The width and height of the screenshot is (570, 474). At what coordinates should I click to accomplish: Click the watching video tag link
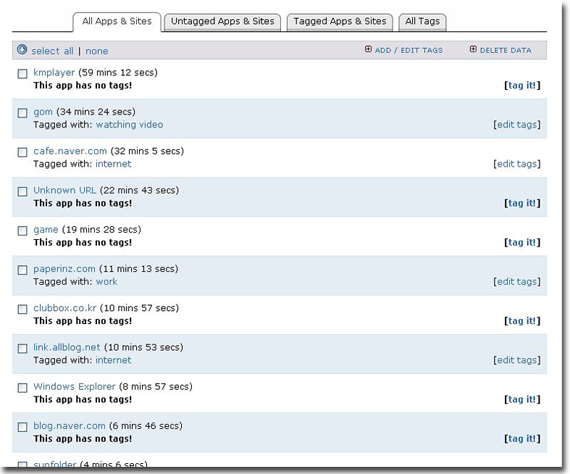coord(129,125)
